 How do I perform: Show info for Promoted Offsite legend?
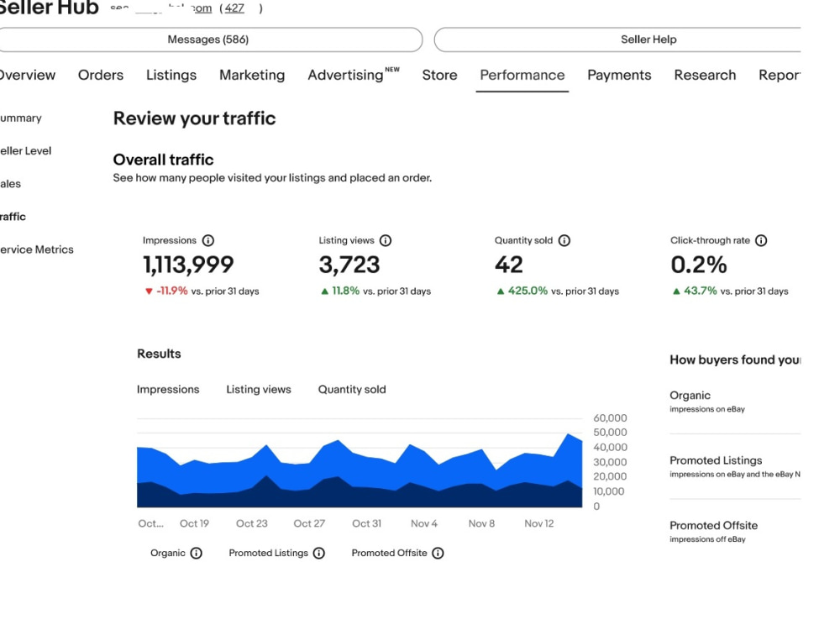pyautogui.click(x=438, y=553)
